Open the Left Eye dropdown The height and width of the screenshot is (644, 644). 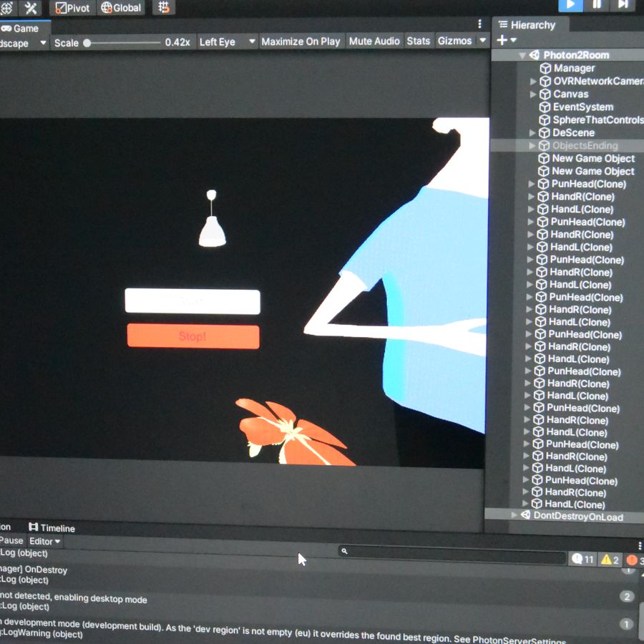(227, 42)
